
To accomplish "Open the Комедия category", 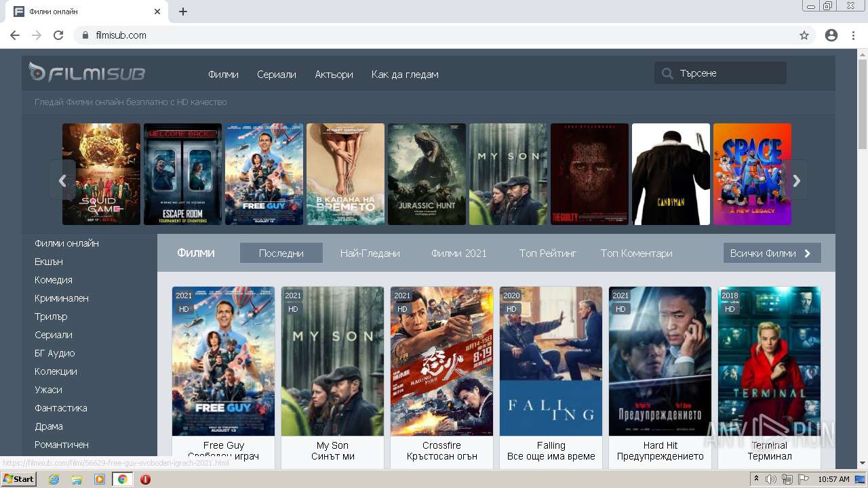I will pyautogui.click(x=54, y=280).
